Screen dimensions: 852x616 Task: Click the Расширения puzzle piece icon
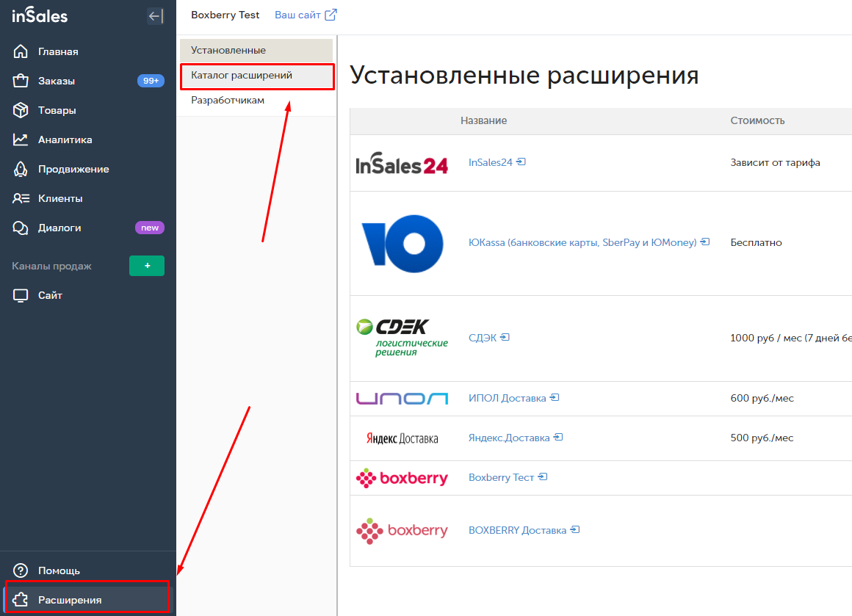pyautogui.click(x=21, y=600)
